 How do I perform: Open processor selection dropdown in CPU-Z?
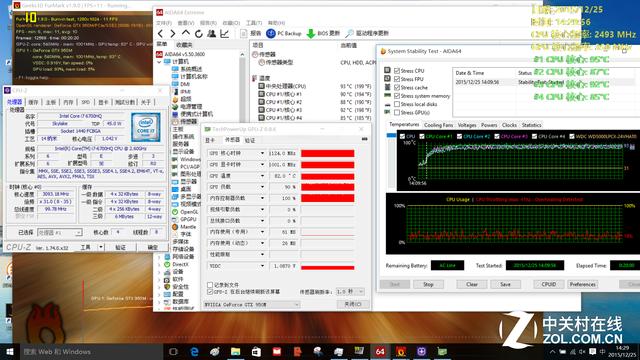60,232
